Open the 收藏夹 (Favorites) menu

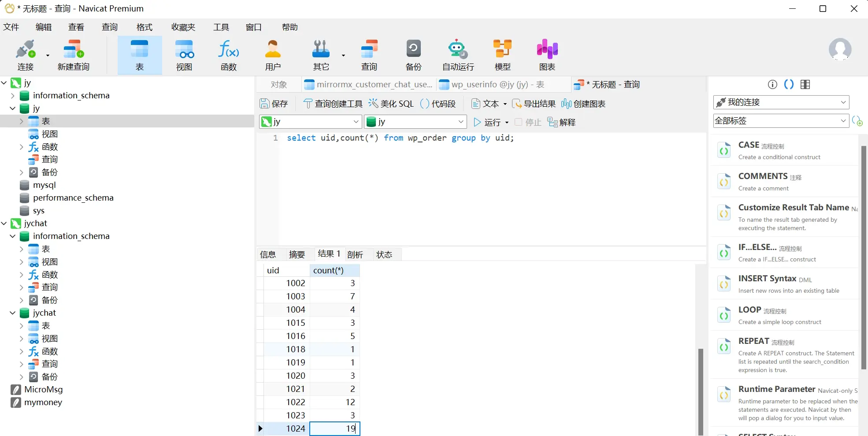183,27
